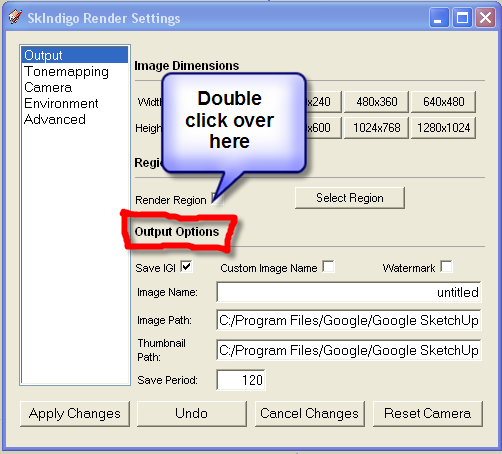Click the Image Name field
Screen dimensions: 502x454
point(349,292)
